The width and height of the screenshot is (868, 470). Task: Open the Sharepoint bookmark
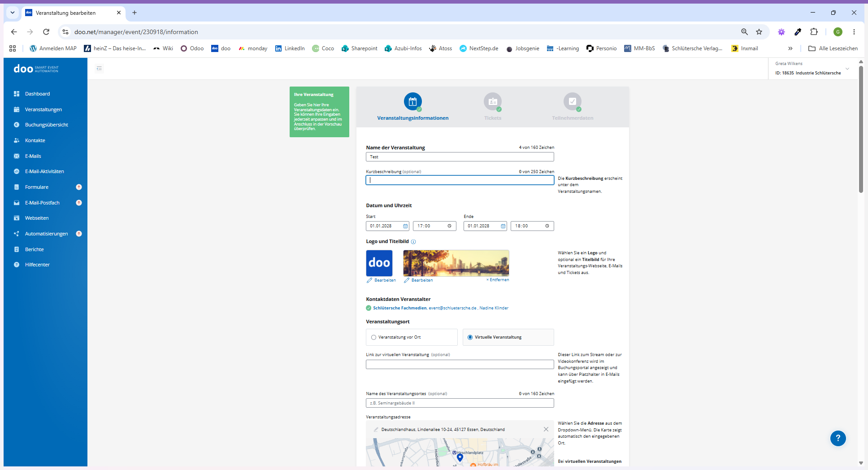click(359, 48)
